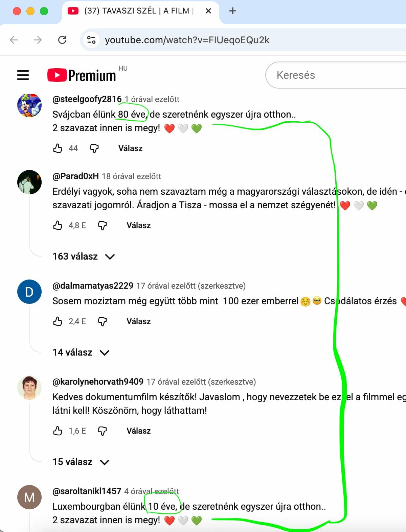Image resolution: width=406 pixels, height=532 pixels.
Task: Reload the page with the refresh icon
Action: [62, 40]
